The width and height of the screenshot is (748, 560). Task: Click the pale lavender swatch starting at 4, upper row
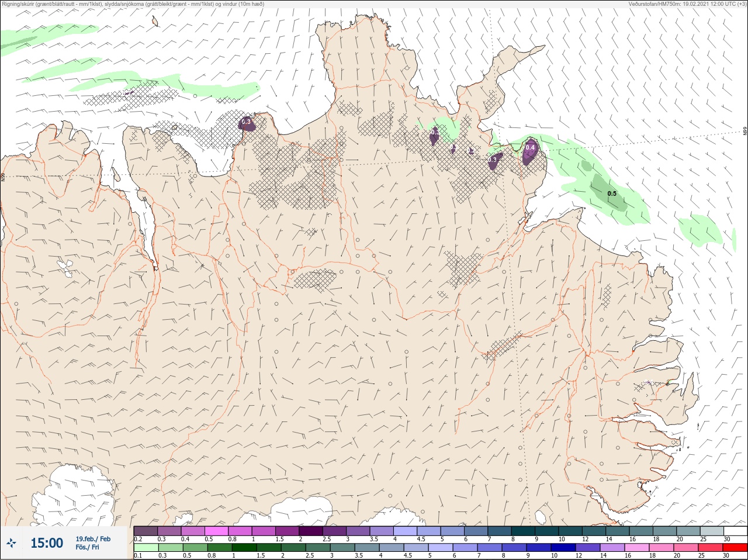point(406,531)
